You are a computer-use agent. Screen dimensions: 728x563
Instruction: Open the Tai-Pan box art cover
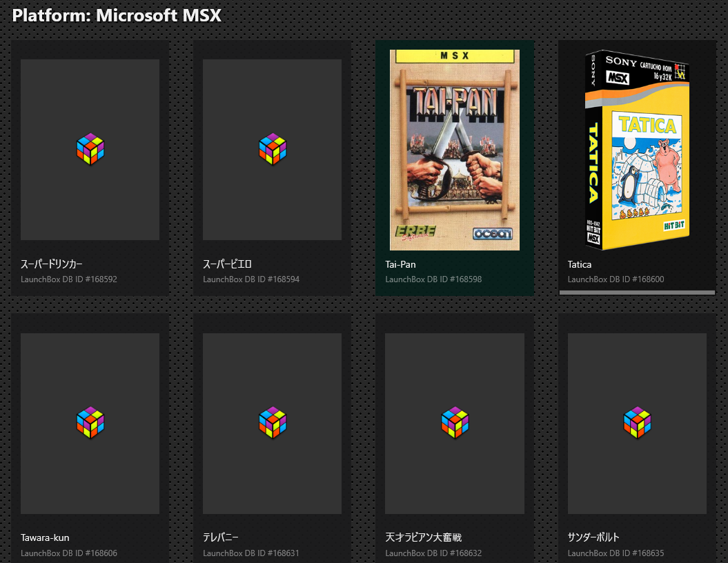click(455, 150)
